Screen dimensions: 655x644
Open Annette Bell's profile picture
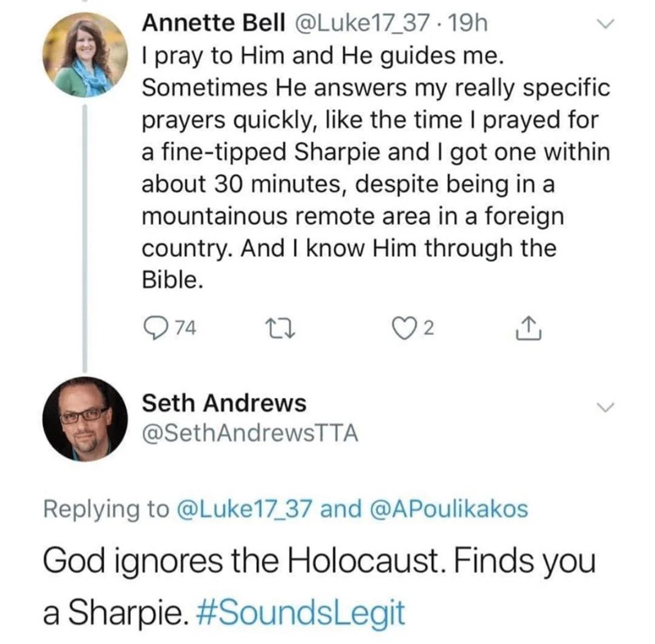[85, 56]
